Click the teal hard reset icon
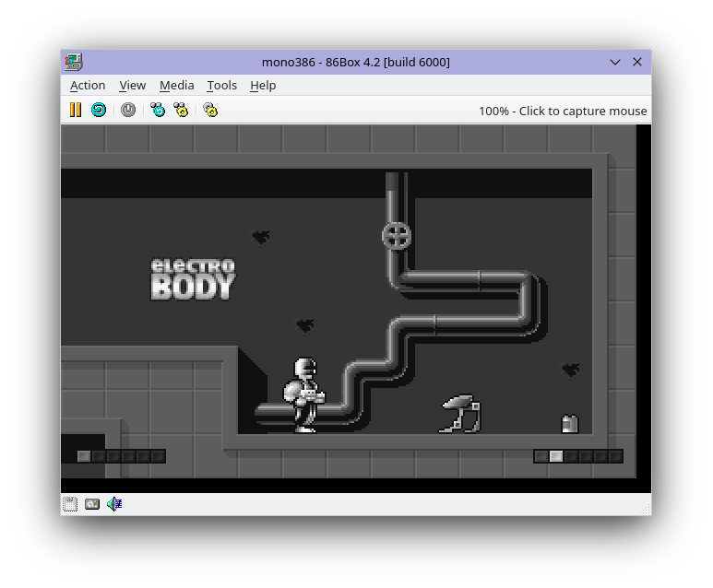The width and height of the screenshot is (713, 588). click(99, 110)
